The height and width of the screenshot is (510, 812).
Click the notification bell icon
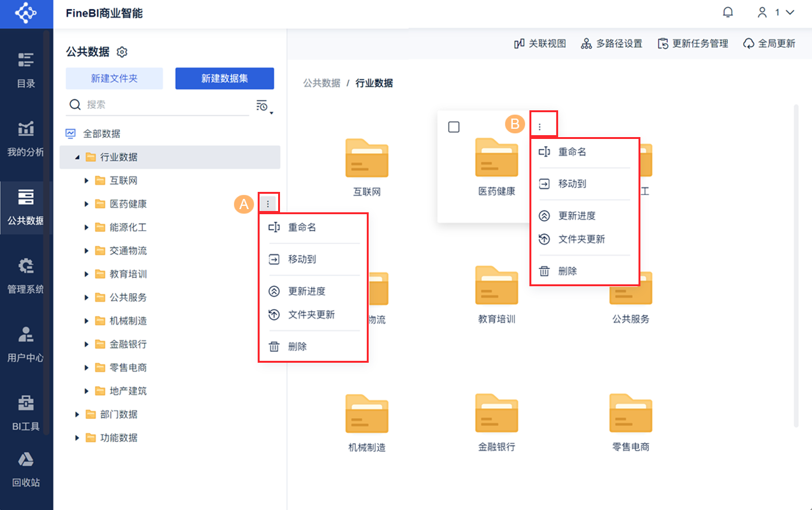pyautogui.click(x=728, y=13)
